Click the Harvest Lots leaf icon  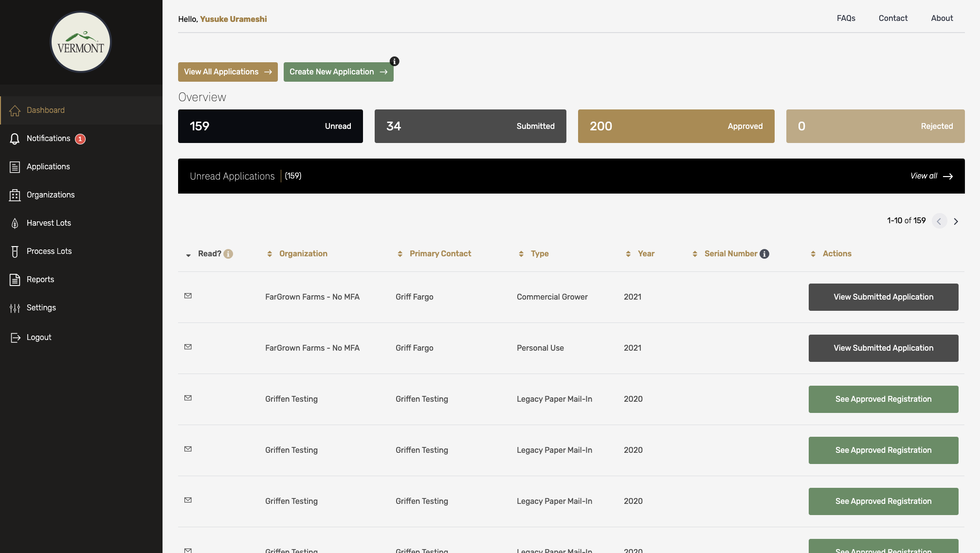tap(15, 223)
